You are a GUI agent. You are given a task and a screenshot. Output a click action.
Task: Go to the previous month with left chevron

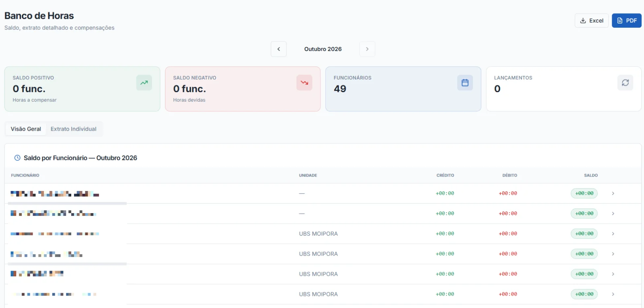coord(279,49)
